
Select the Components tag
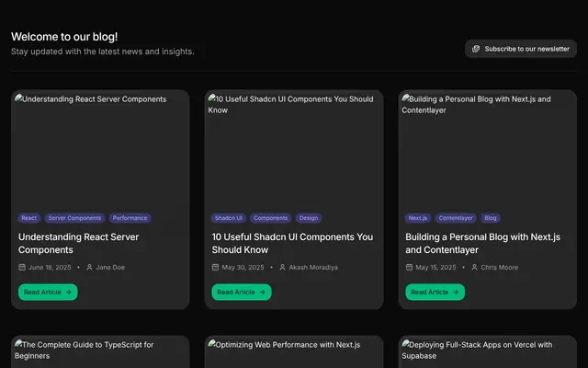tap(270, 218)
